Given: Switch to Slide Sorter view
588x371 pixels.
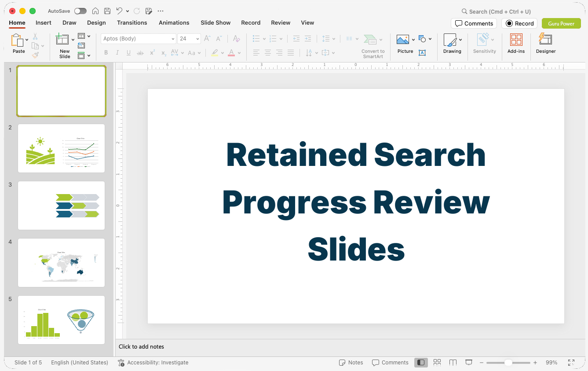Looking at the screenshot, I should 437,363.
